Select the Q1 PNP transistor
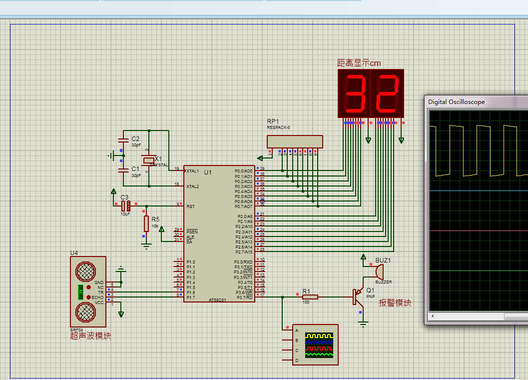Viewport: 528px width, 380px height. (359, 297)
